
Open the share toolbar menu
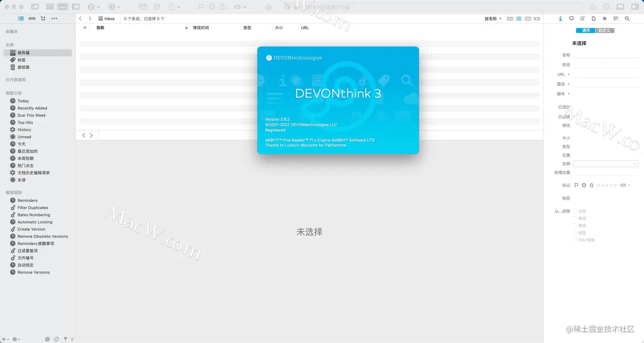(x=174, y=7)
